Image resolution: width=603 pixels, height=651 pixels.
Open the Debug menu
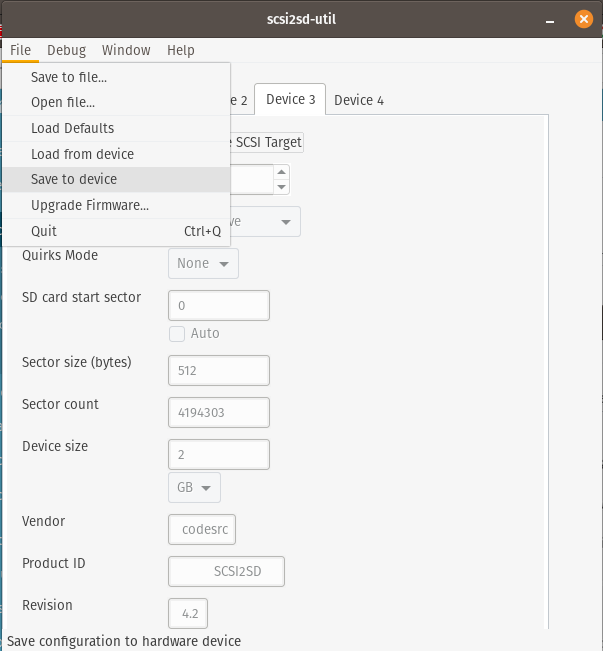[66, 50]
